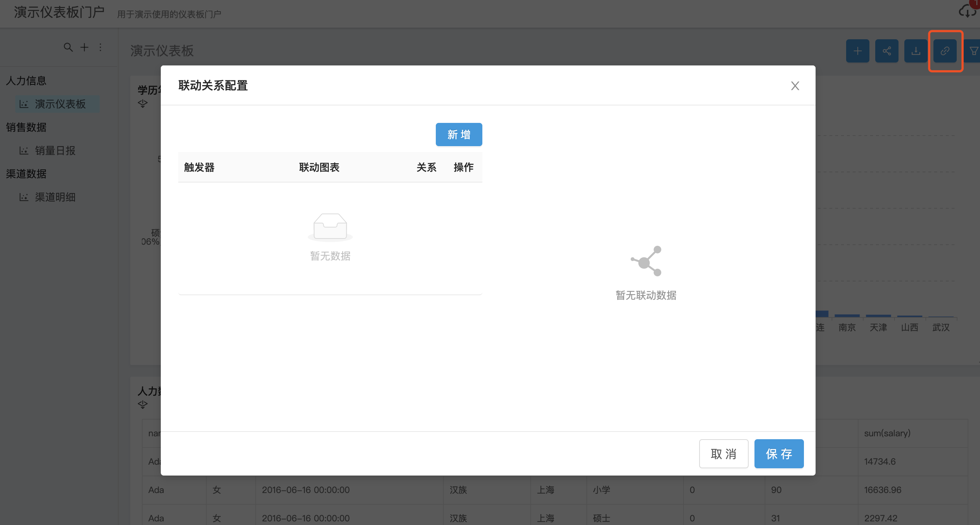980x525 pixels.
Task: Click the share icon in the dashboard toolbar
Action: click(887, 51)
